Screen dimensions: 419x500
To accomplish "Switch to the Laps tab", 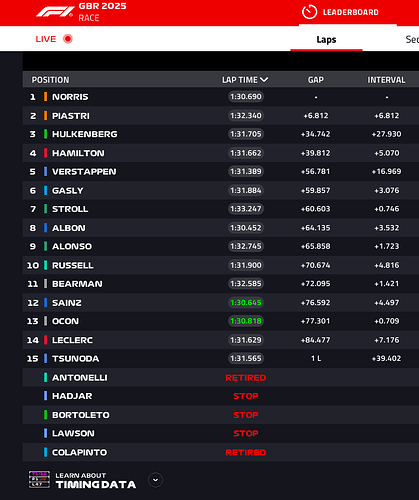I will (326, 39).
